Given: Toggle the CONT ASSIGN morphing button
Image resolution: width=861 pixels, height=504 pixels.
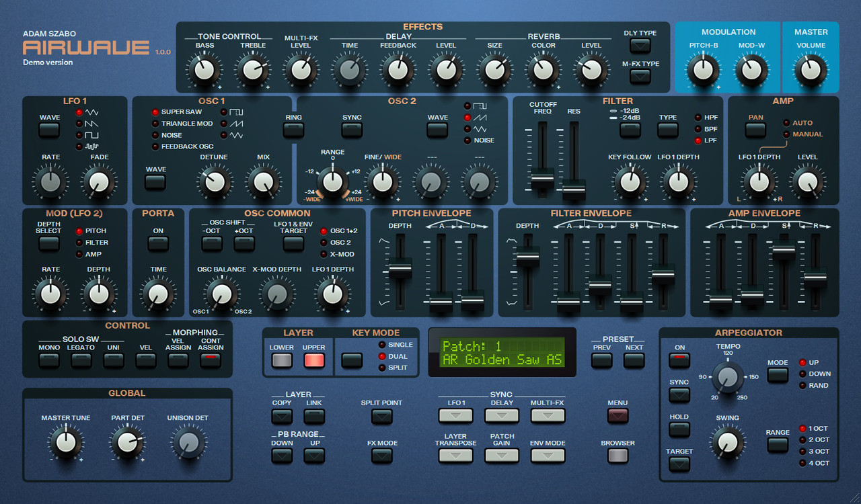Looking at the screenshot, I should pos(211,360).
